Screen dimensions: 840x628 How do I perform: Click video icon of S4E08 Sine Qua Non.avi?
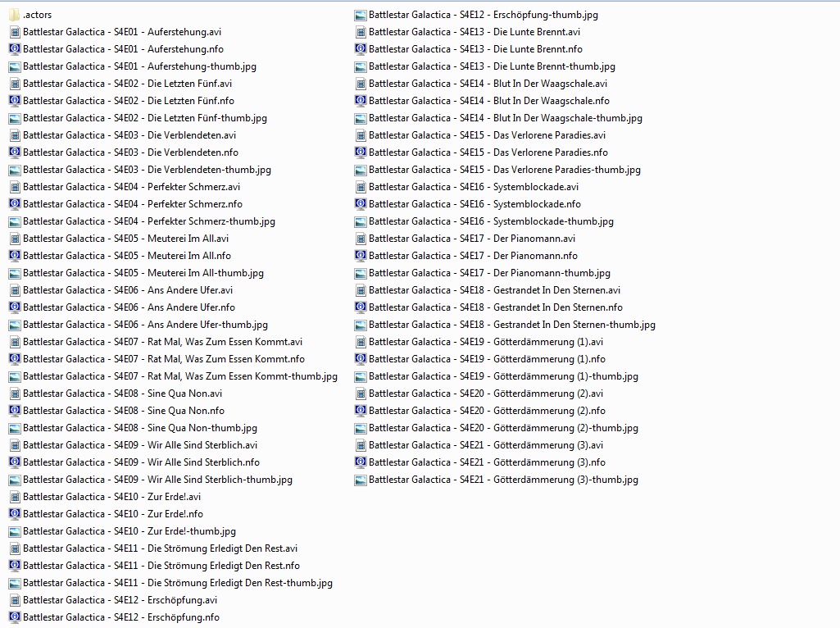(x=15, y=394)
